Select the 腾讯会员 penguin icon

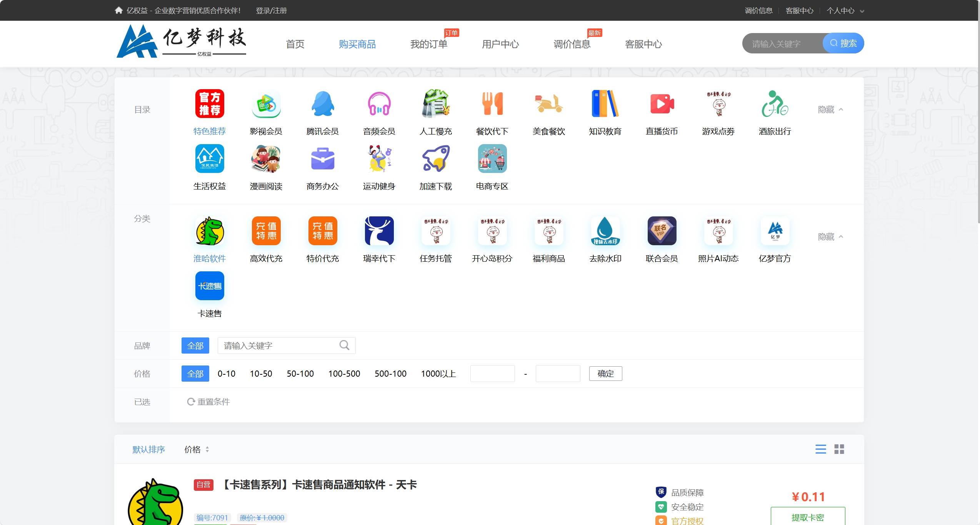(x=322, y=104)
